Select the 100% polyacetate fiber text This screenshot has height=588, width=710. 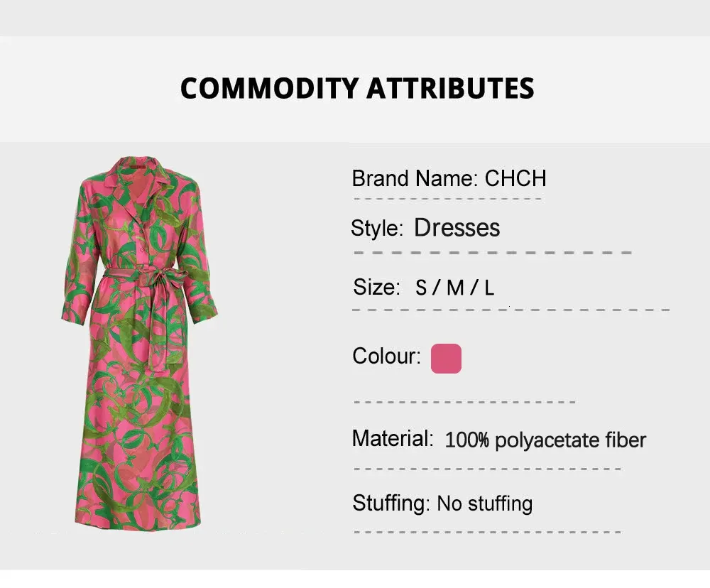pyautogui.click(x=545, y=440)
